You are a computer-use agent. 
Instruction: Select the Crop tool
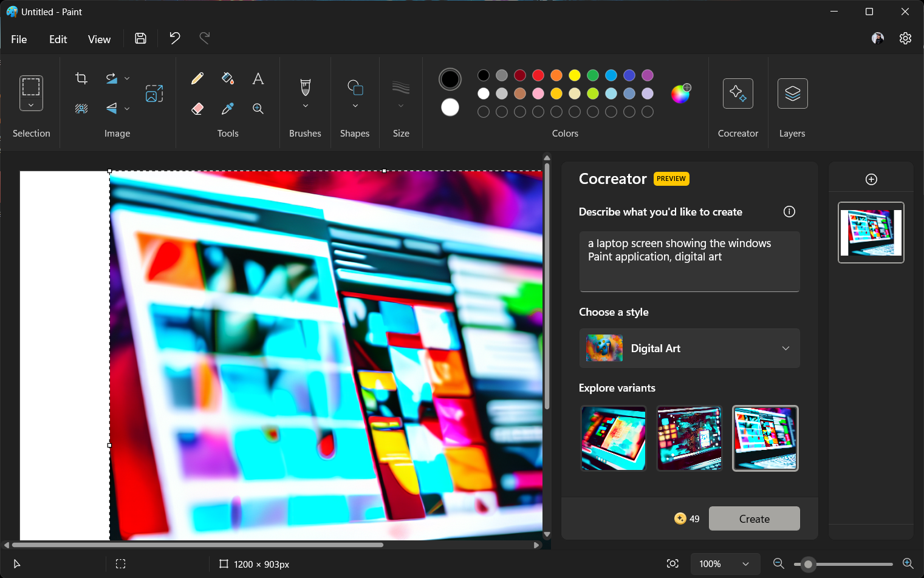click(x=81, y=78)
